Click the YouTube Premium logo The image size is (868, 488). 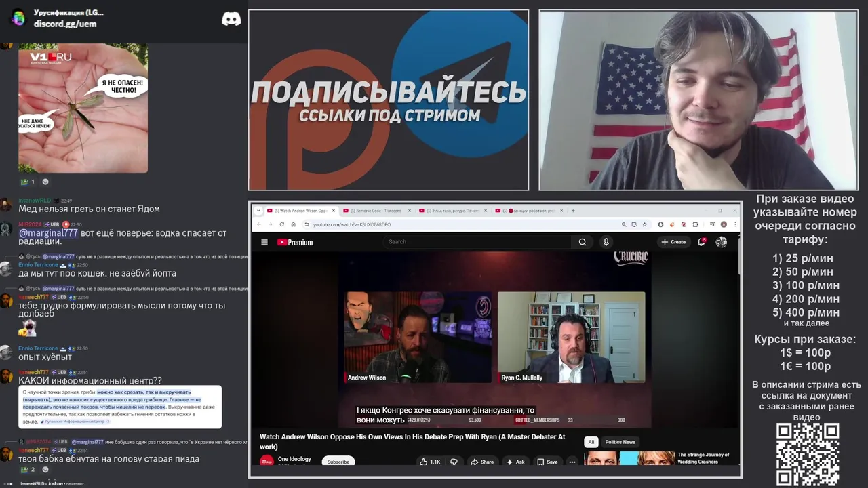(295, 242)
